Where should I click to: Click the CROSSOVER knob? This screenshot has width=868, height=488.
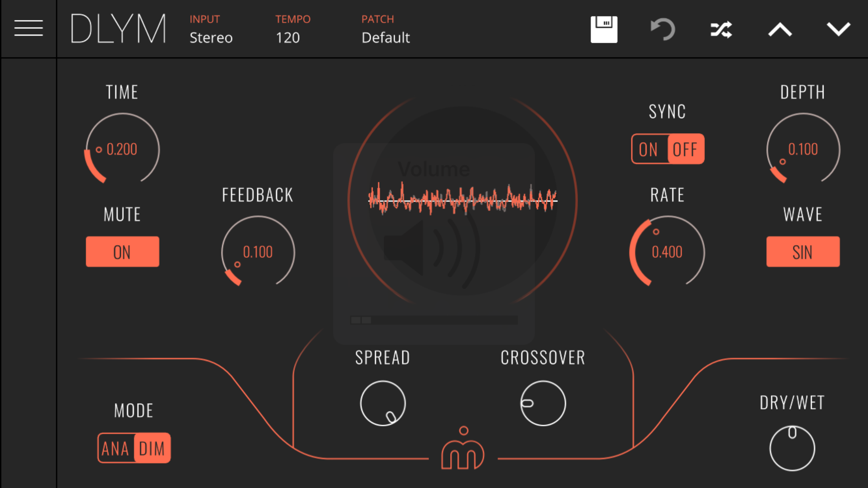click(x=543, y=403)
